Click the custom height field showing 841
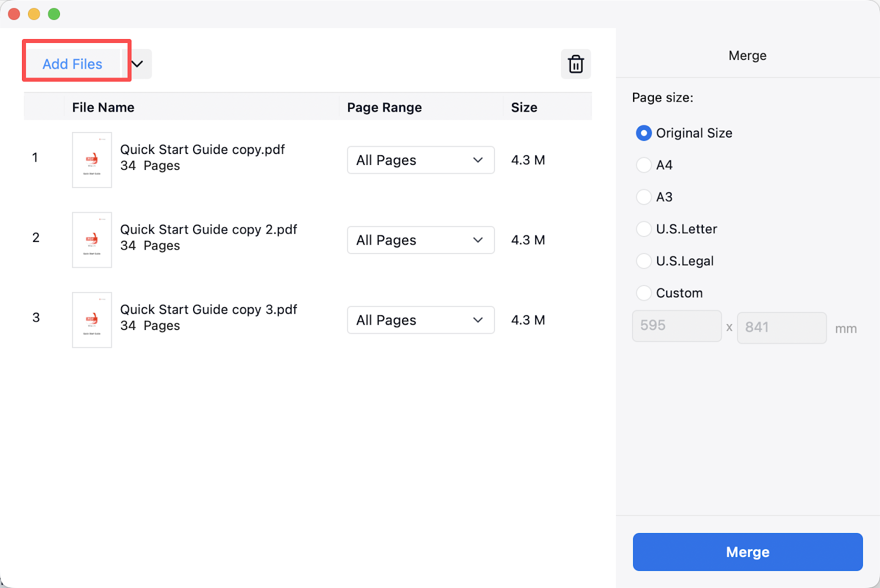 click(x=781, y=328)
